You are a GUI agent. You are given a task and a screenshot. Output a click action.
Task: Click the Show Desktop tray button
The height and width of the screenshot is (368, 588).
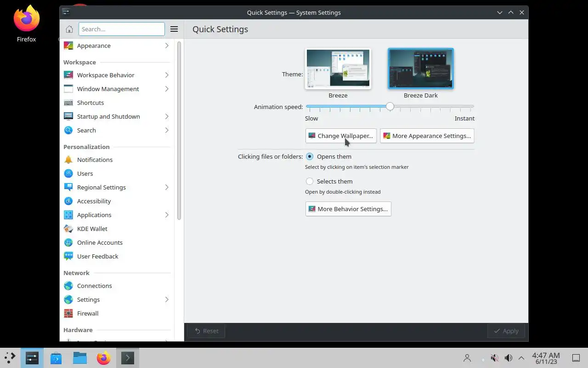click(x=576, y=358)
